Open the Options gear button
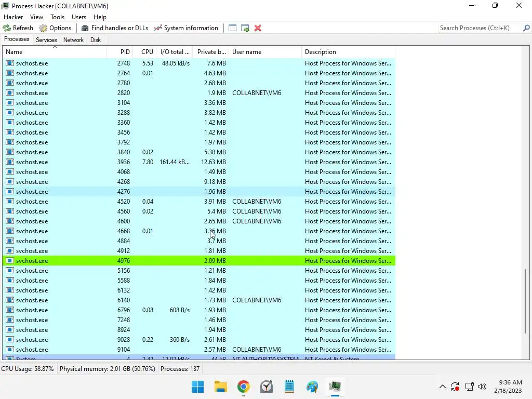This screenshot has width=532, height=399. click(55, 28)
